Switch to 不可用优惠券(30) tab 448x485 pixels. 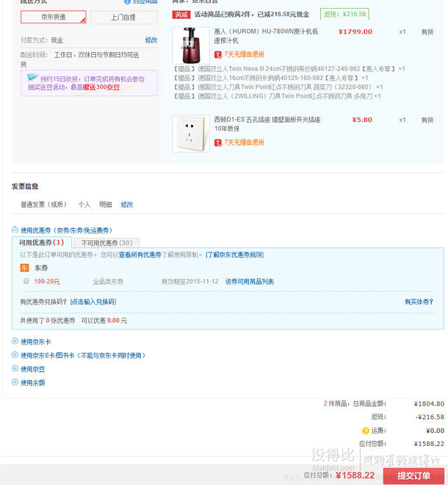click(x=106, y=243)
